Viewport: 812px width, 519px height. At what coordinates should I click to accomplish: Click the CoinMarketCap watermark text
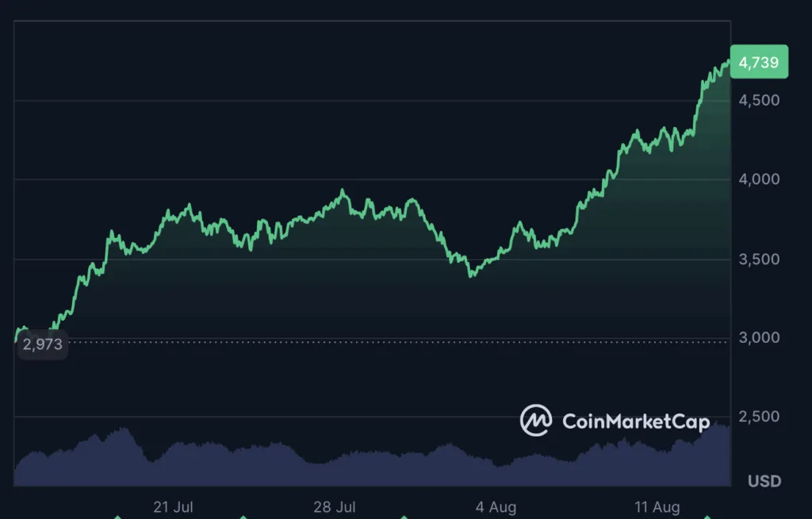[x=635, y=421]
